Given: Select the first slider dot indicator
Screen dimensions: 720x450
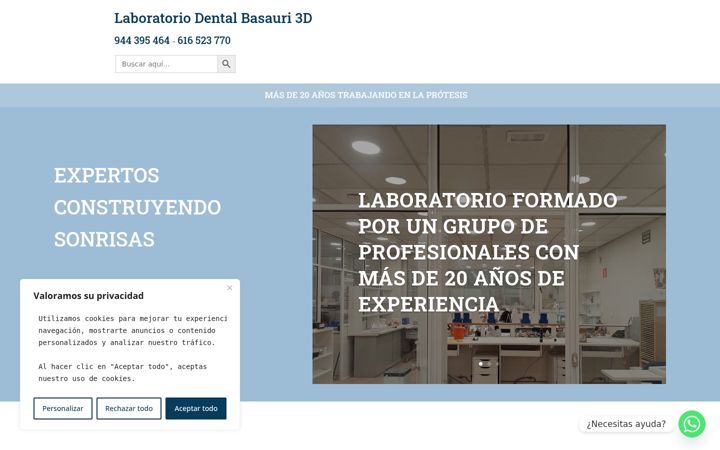Looking at the screenshot, I should coord(481,364).
